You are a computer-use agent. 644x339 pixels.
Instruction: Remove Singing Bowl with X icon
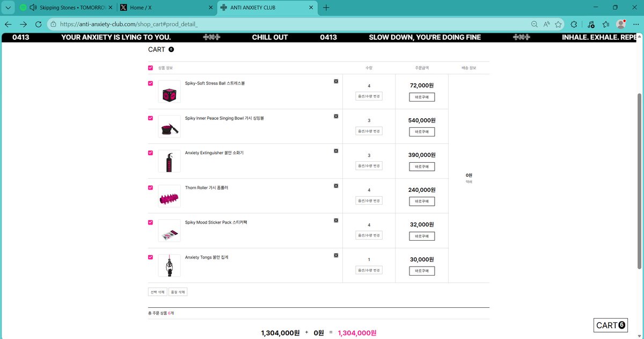tap(336, 116)
